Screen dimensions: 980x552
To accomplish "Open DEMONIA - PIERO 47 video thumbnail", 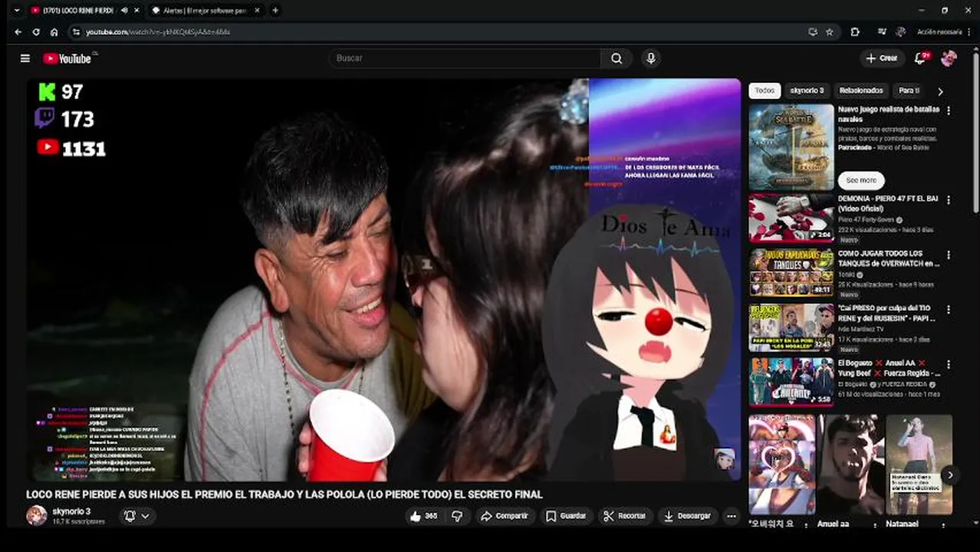I will [791, 218].
